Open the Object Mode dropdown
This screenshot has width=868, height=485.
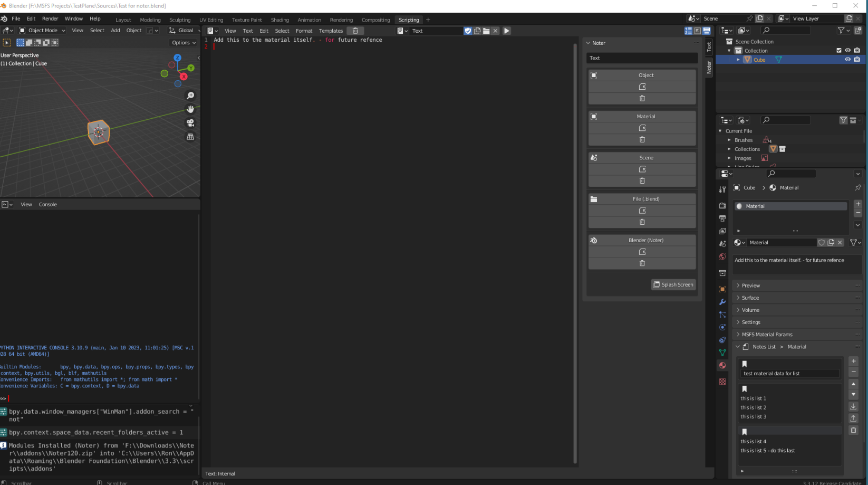42,31
